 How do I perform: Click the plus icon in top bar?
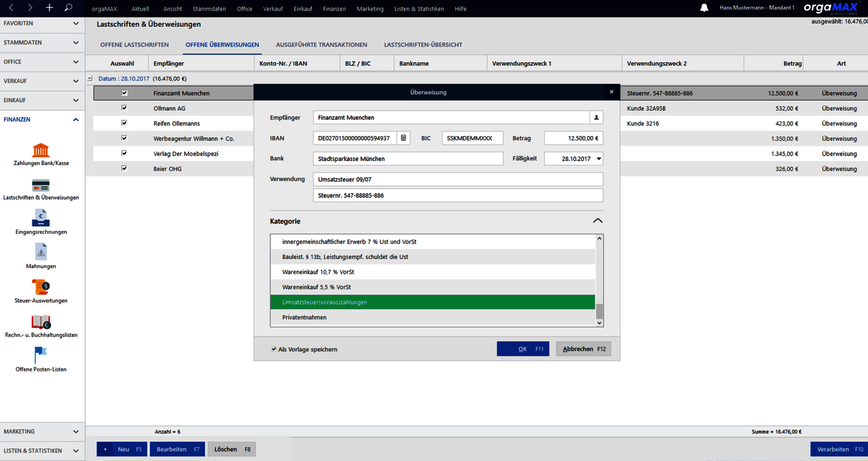click(x=49, y=8)
